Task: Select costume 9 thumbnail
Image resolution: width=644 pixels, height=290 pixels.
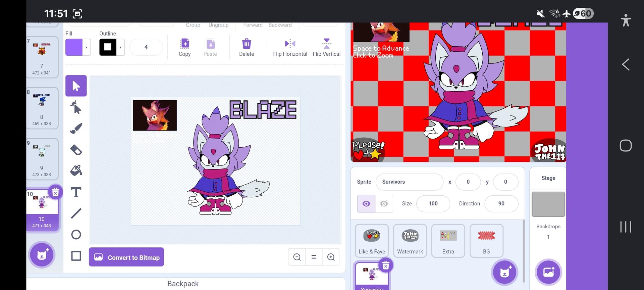Action: pos(42,159)
